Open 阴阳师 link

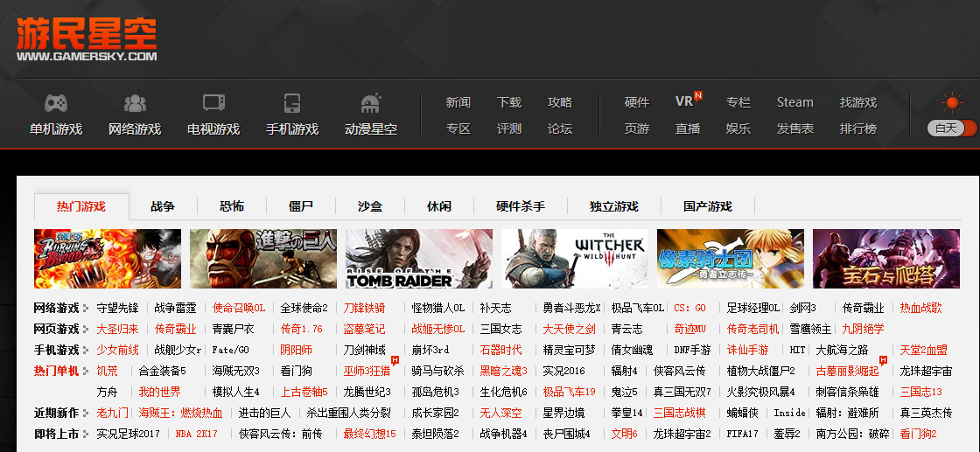tap(297, 350)
